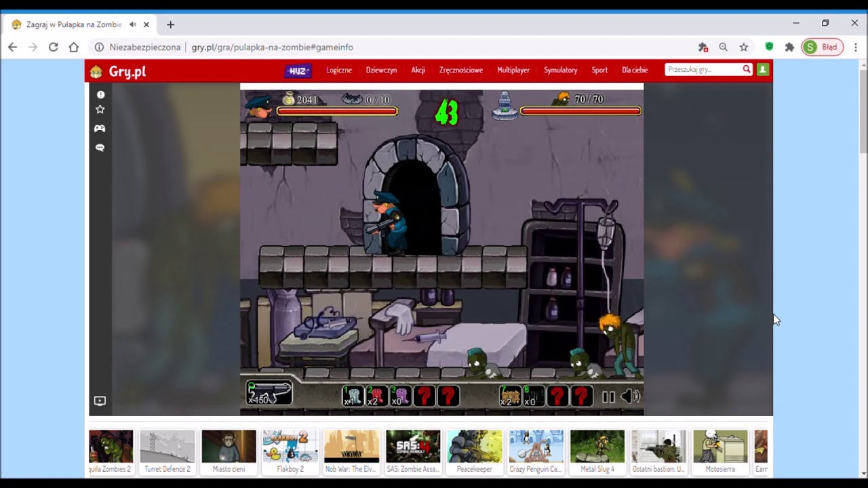Open the Symulatory games category
The height and width of the screenshot is (488, 868).
(x=560, y=70)
